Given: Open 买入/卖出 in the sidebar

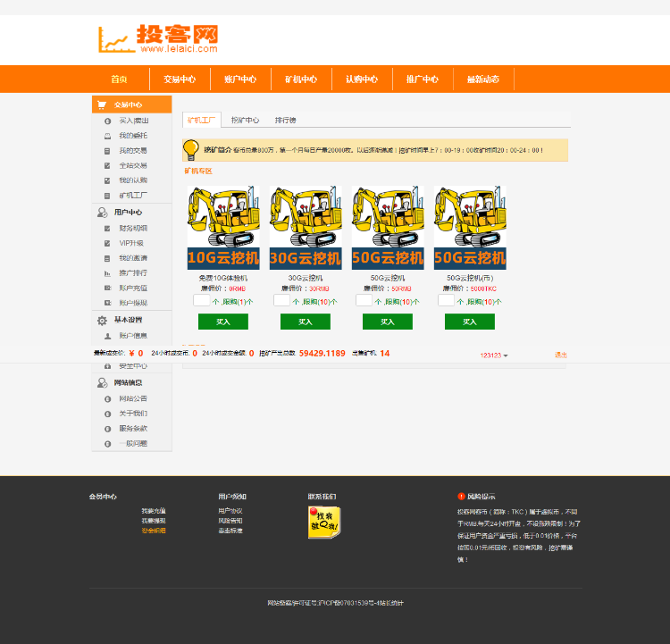Looking at the screenshot, I should (134, 121).
